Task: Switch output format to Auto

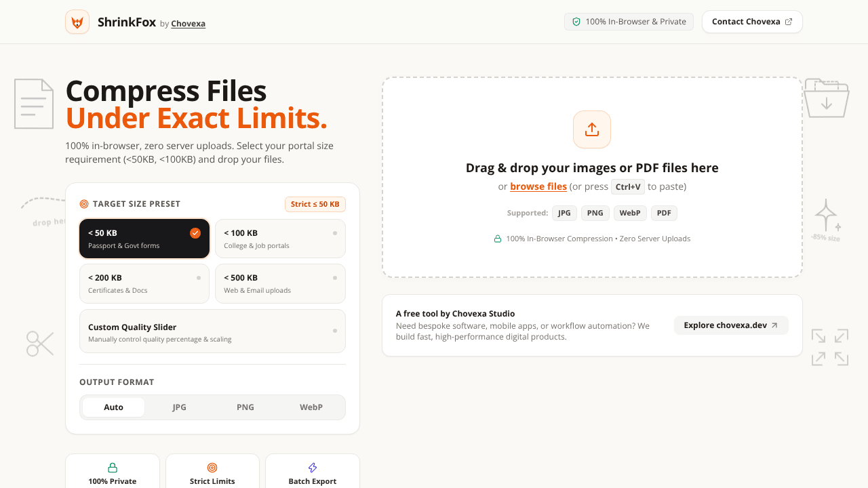Action: pyautogui.click(x=113, y=407)
